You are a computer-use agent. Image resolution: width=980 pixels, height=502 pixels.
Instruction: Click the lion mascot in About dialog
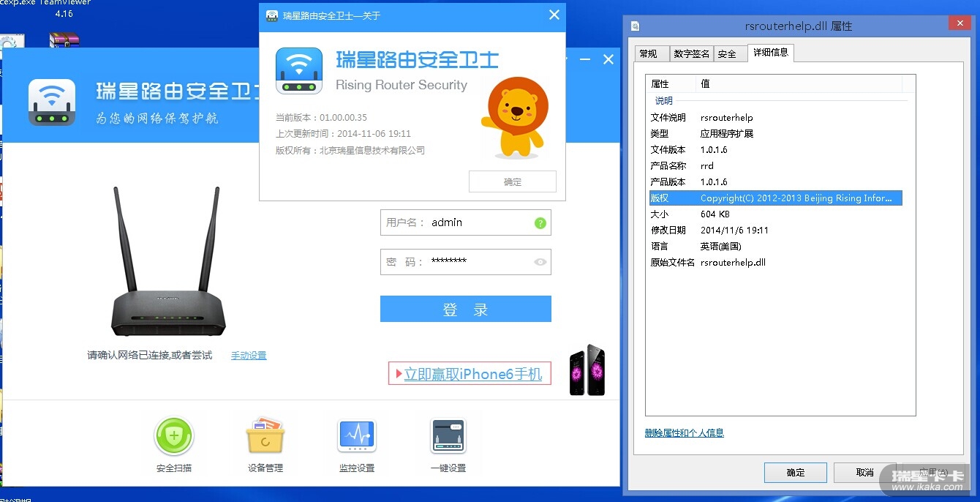pyautogui.click(x=515, y=118)
